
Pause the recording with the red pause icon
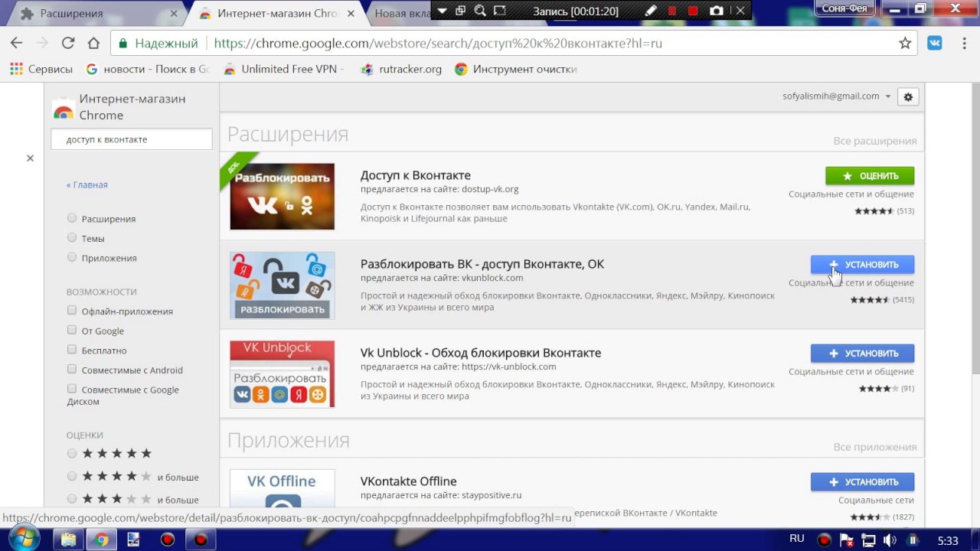[x=672, y=11]
